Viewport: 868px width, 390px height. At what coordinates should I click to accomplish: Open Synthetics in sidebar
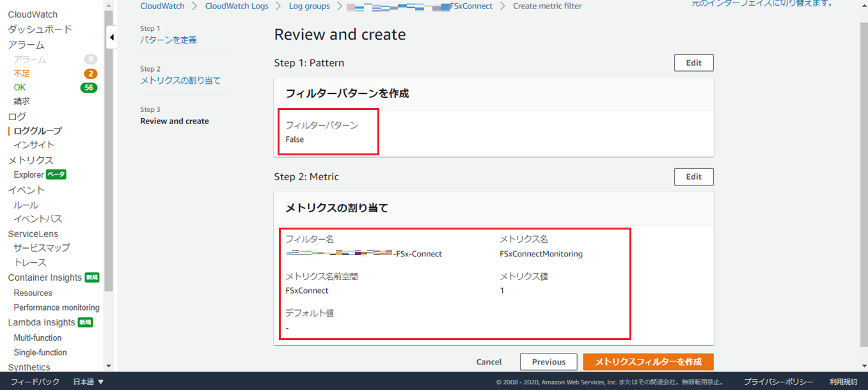click(x=29, y=367)
